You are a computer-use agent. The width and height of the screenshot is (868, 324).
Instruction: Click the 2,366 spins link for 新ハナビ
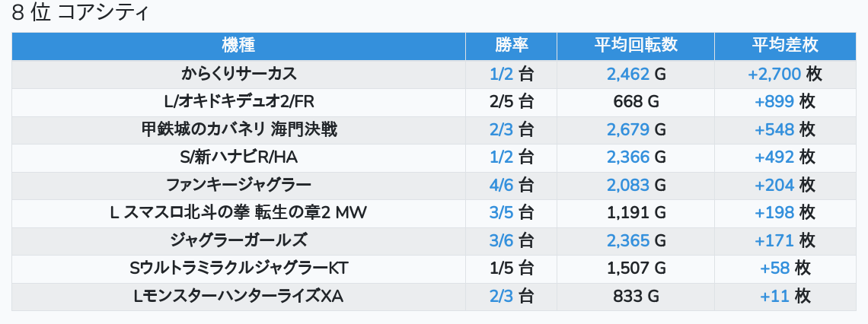627,157
